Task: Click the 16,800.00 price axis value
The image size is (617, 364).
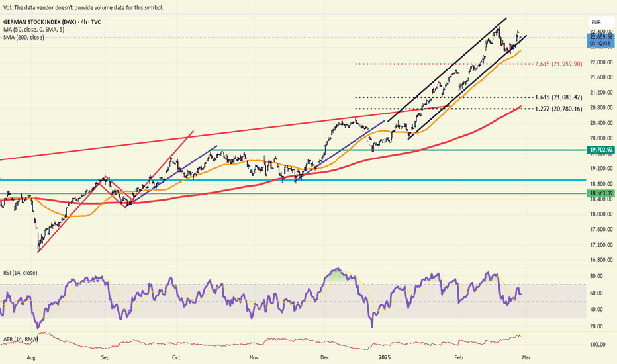Action: click(x=601, y=260)
